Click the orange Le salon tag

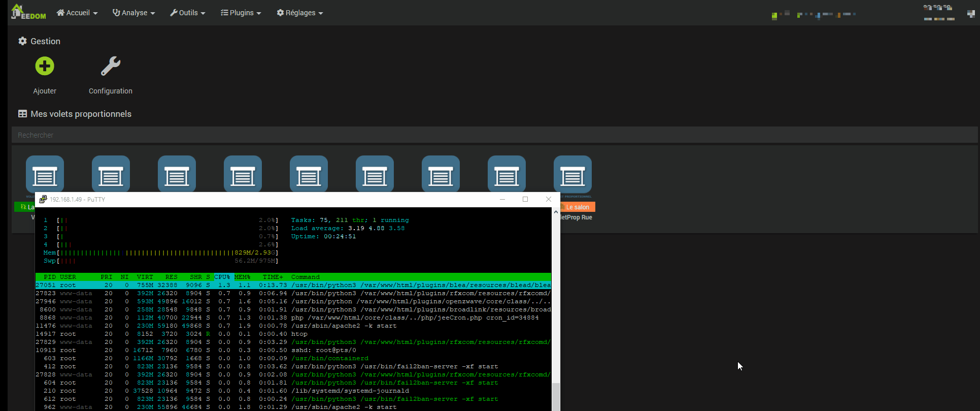[578, 207]
